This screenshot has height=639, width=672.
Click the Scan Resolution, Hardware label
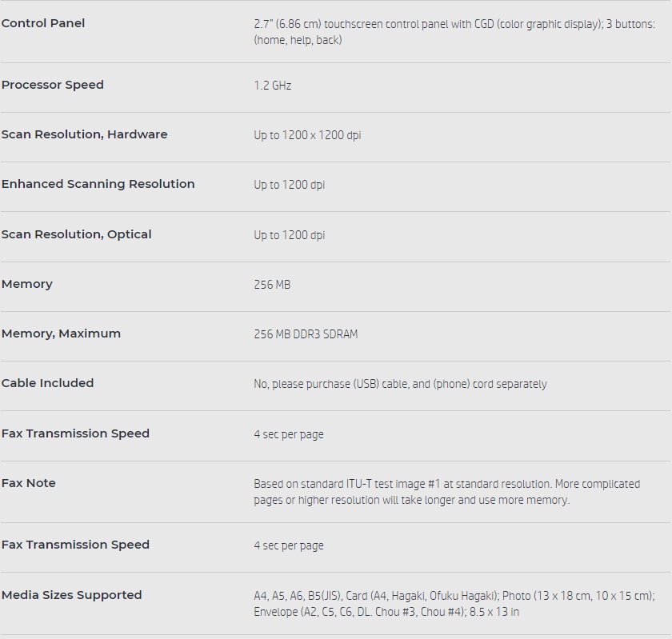pyautogui.click(x=85, y=134)
